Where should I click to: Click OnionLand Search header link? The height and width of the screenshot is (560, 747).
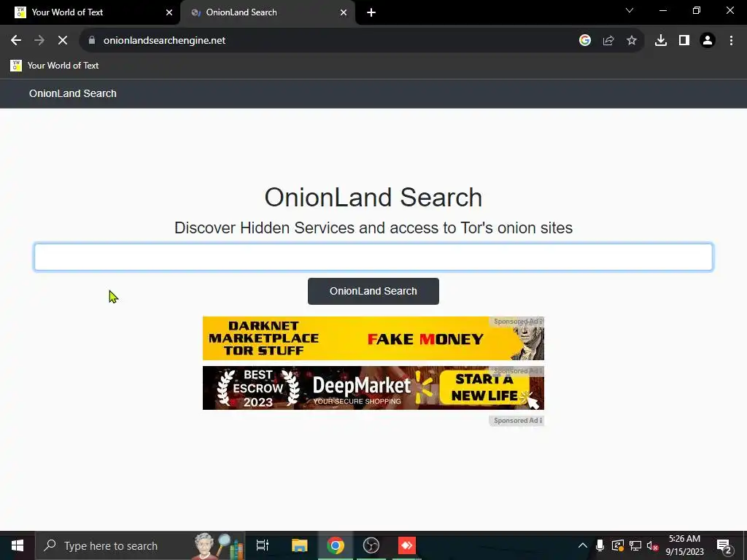point(72,93)
